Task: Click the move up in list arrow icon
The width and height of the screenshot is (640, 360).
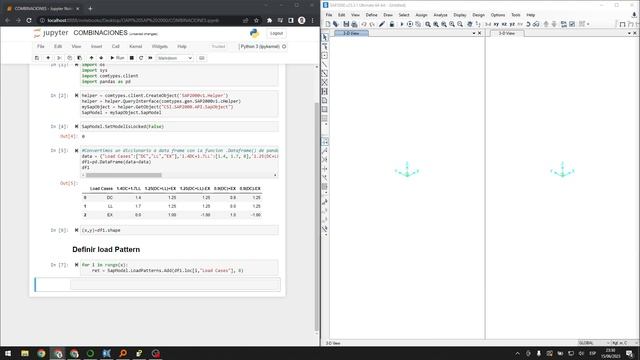Action: coord(546,24)
